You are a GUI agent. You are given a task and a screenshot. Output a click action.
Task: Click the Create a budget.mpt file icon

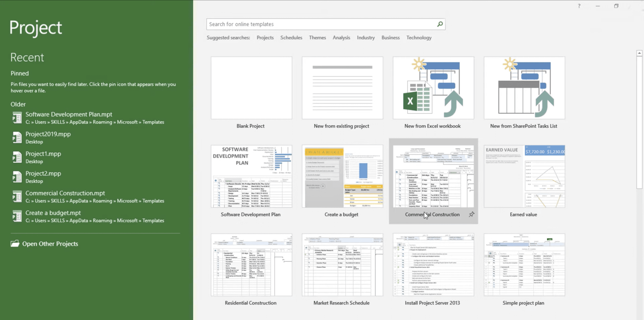pyautogui.click(x=17, y=216)
